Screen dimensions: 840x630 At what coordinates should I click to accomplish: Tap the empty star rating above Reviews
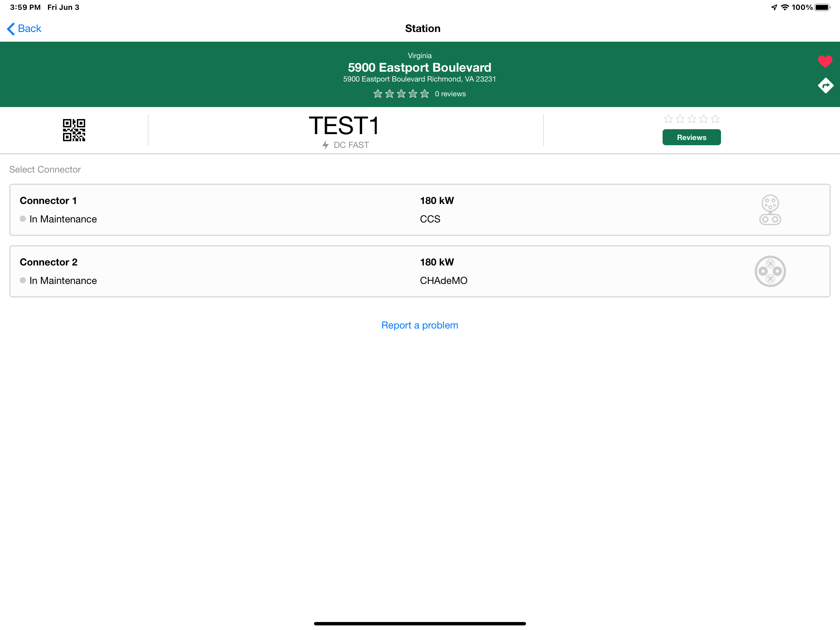691,119
